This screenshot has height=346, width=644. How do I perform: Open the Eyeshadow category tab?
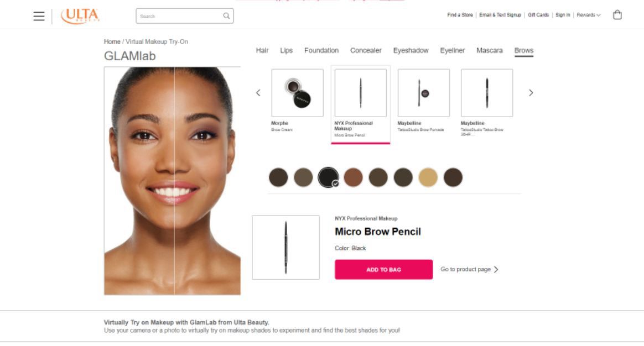point(411,50)
